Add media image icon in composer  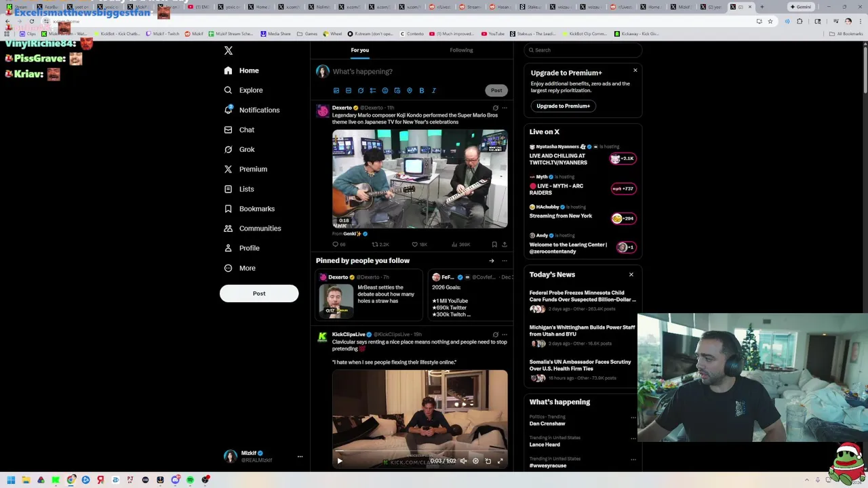click(336, 90)
